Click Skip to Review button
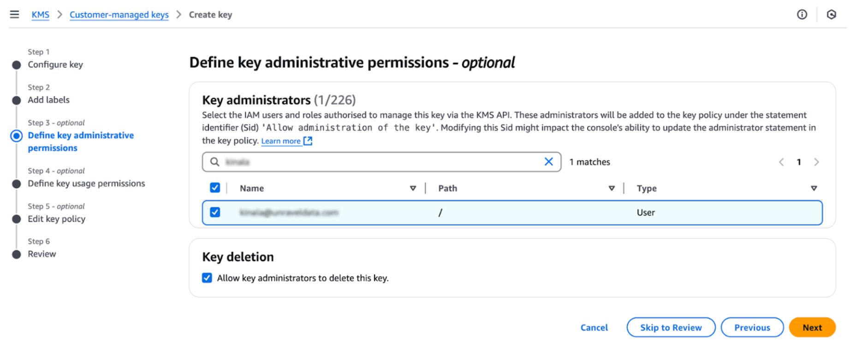This screenshot has width=868, height=354. tap(671, 327)
